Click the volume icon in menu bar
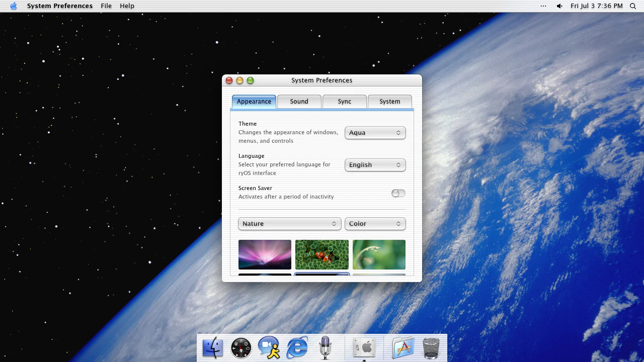Screen dimensions: 644x362 click(x=559, y=6)
